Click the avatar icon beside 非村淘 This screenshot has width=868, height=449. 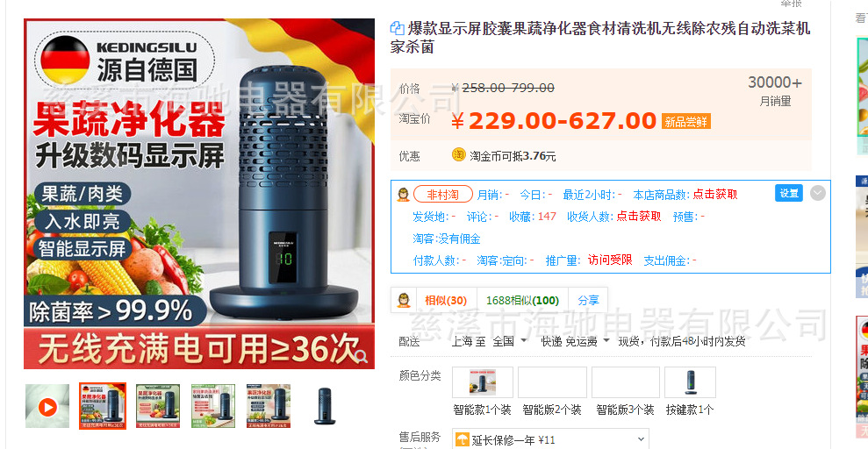point(404,195)
